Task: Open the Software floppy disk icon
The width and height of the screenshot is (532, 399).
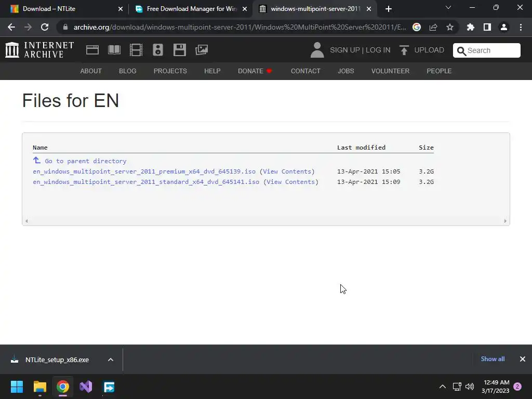Action: [x=179, y=50]
